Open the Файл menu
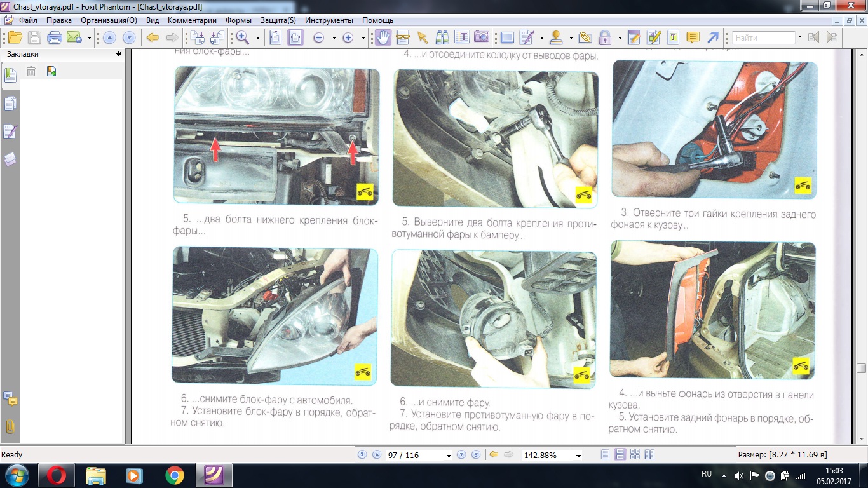 tap(28, 20)
